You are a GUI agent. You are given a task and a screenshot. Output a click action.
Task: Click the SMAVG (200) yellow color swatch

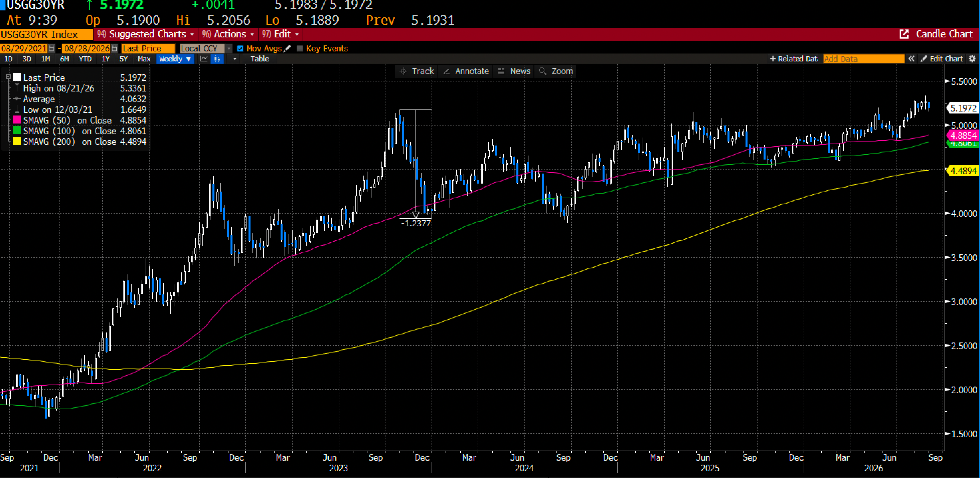click(x=17, y=142)
